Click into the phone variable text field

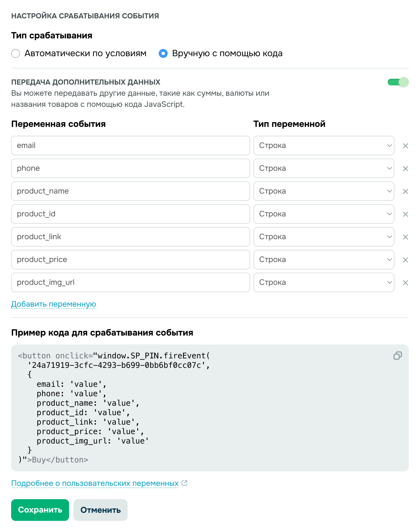tap(130, 168)
